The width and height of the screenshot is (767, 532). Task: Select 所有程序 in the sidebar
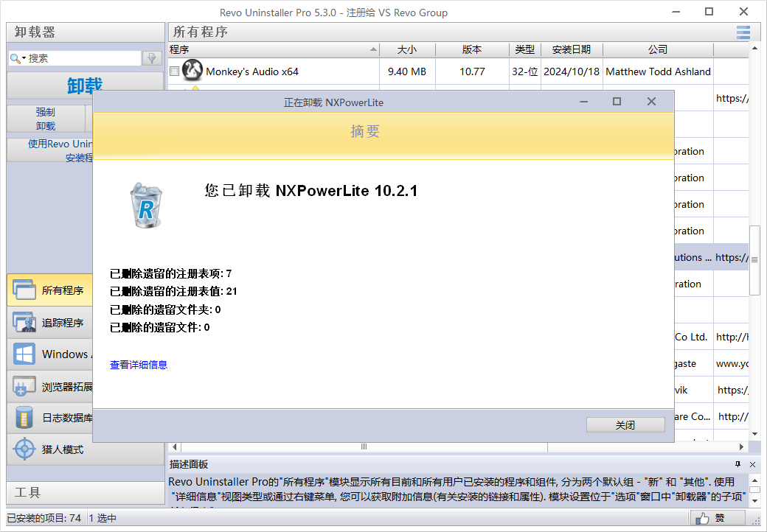49,290
